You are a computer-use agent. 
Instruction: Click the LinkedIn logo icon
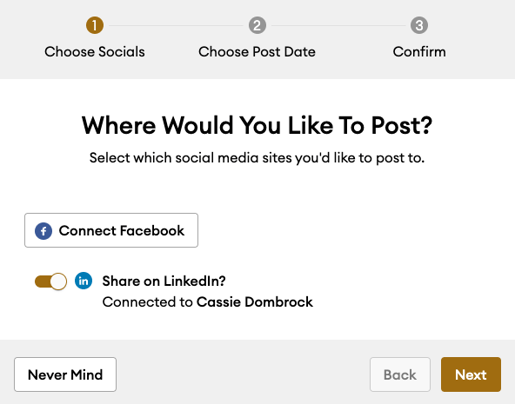[83, 281]
